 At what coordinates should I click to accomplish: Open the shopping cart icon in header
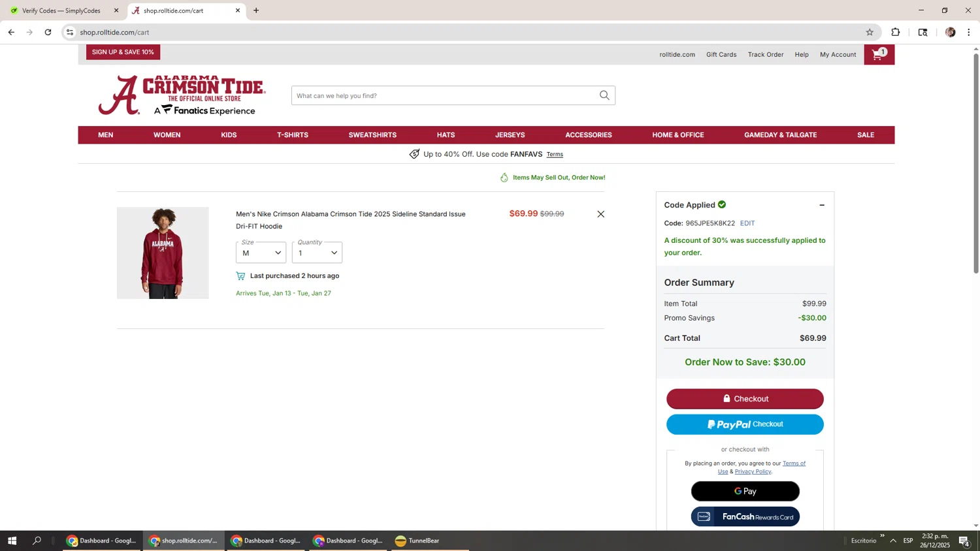879,55
